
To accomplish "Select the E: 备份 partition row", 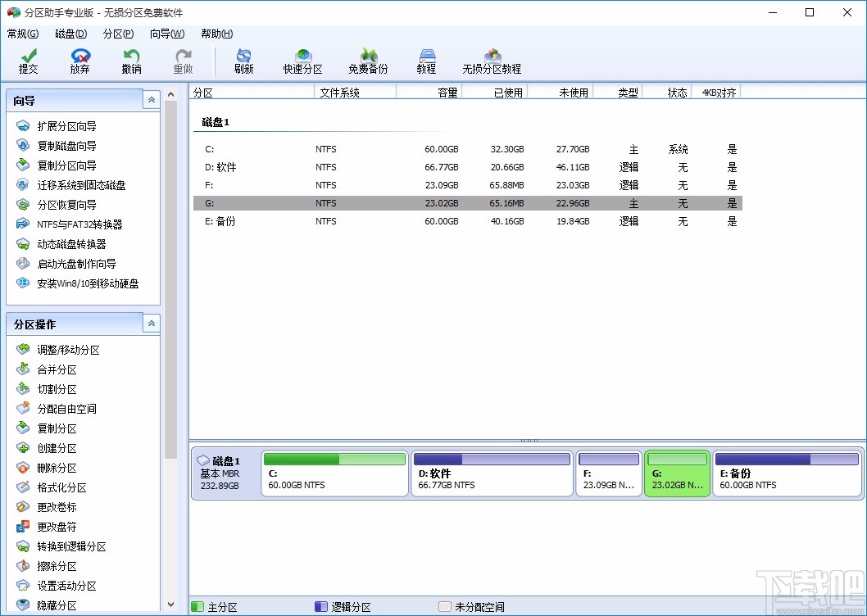I will click(x=468, y=221).
